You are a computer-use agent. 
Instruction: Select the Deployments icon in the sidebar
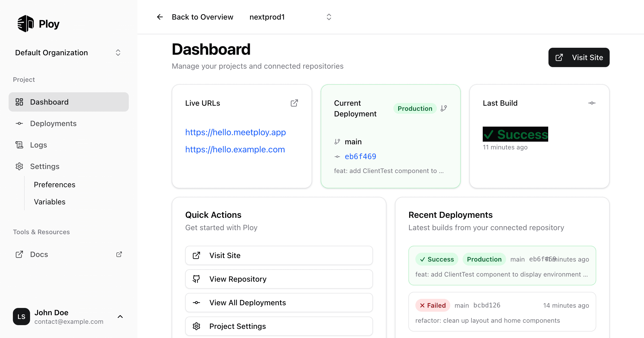pyautogui.click(x=19, y=123)
